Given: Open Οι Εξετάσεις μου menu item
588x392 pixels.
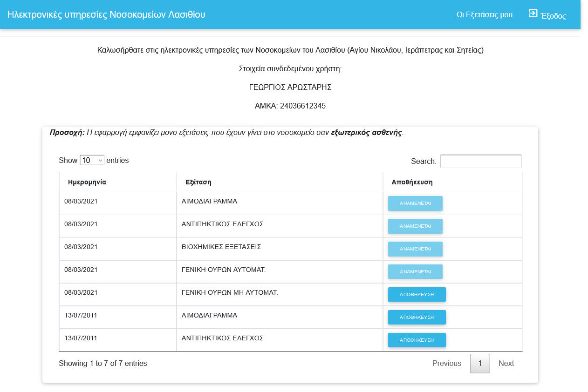Looking at the screenshot, I should [484, 15].
